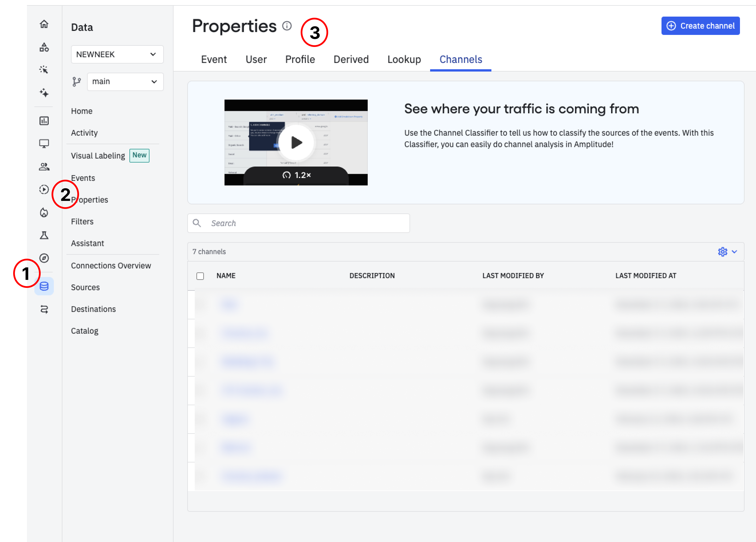Click the experiment flask icon

[x=44, y=235]
